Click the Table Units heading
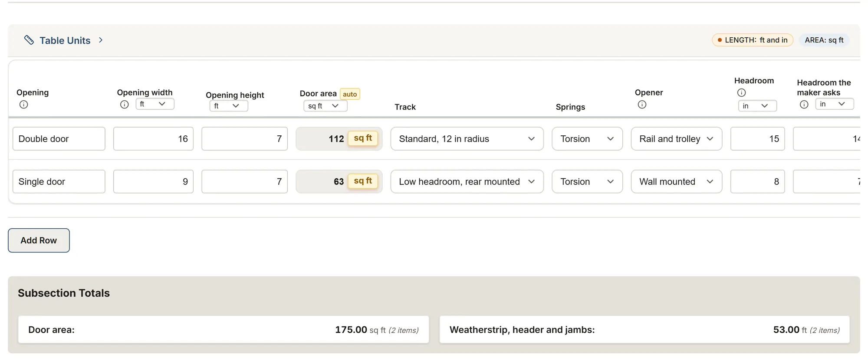The height and width of the screenshot is (361, 868). pos(65,40)
